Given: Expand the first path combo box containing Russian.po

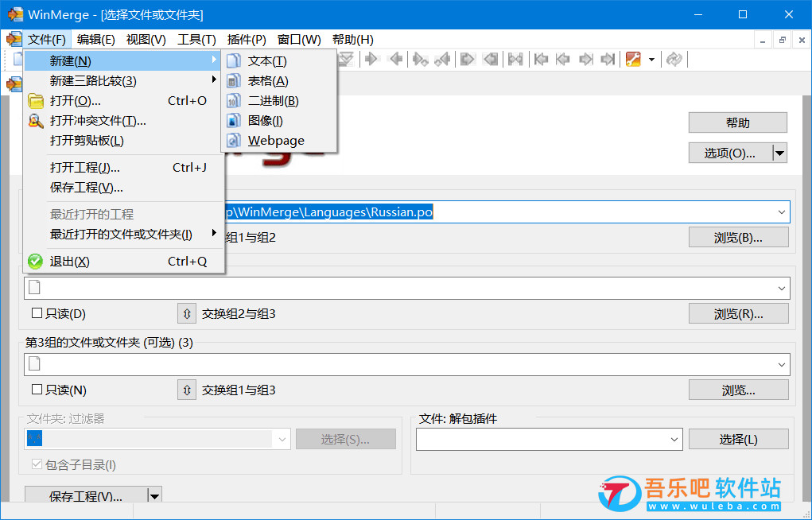Looking at the screenshot, I should pos(782,212).
